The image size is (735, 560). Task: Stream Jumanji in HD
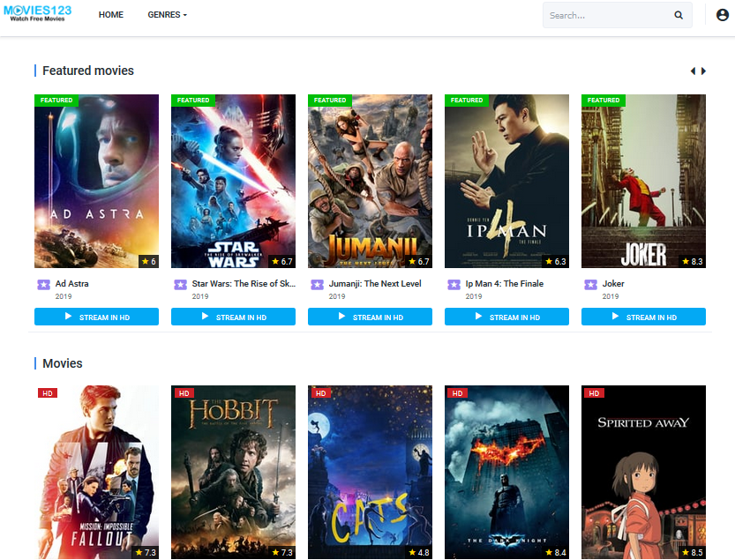tap(371, 317)
